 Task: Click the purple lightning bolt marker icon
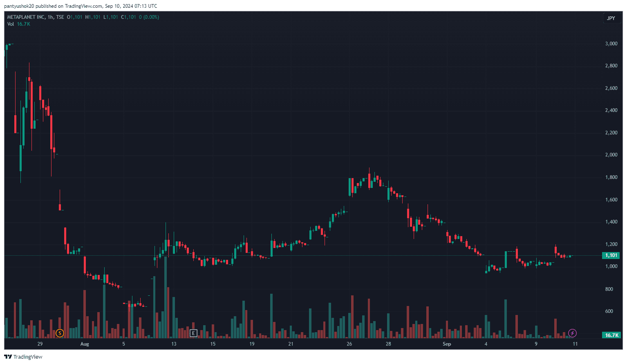point(572,333)
